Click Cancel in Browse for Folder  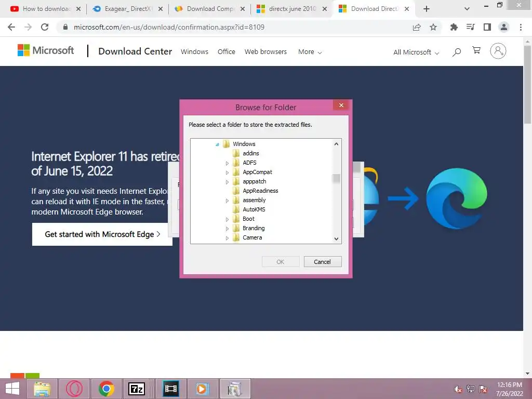322,262
